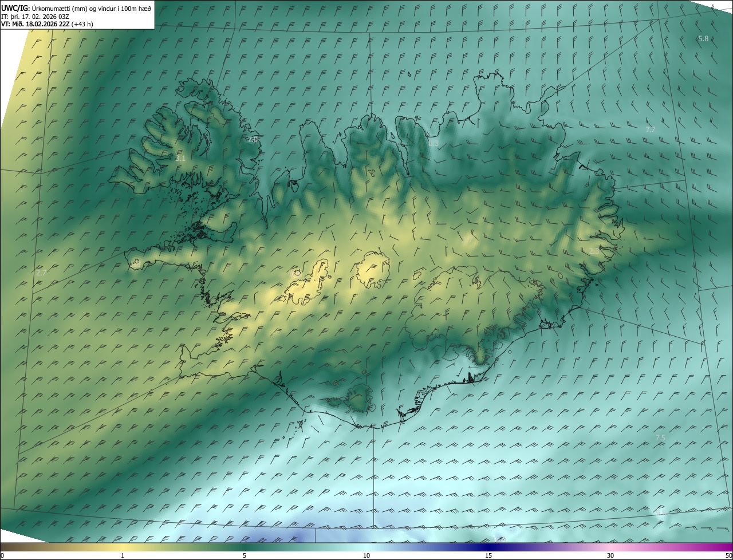Click the 5.8 value label
The width and height of the screenshot is (733, 560).
click(703, 39)
